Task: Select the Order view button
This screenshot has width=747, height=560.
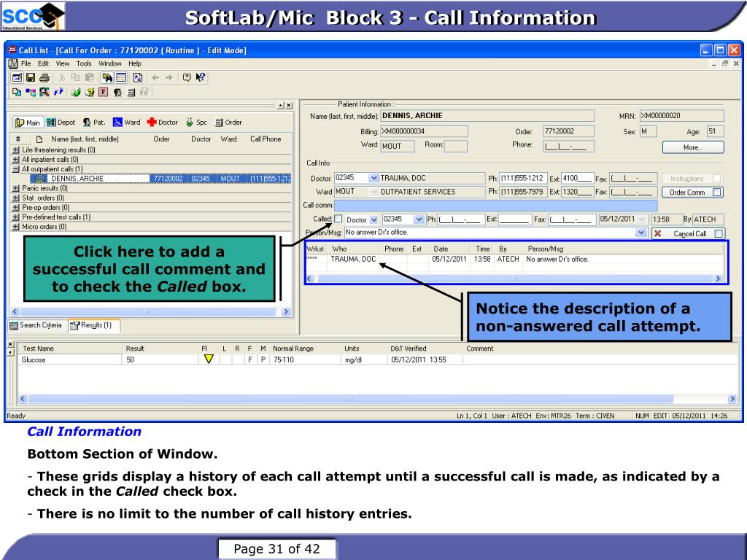Action: 228,122
